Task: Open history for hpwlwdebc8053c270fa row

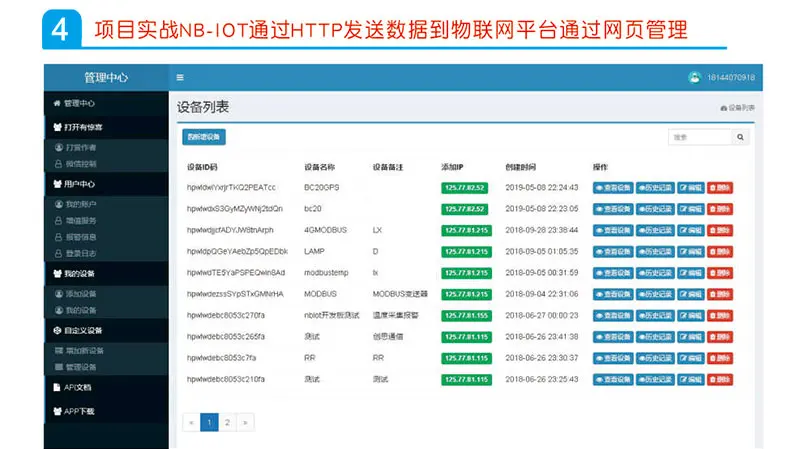Action: (x=655, y=316)
